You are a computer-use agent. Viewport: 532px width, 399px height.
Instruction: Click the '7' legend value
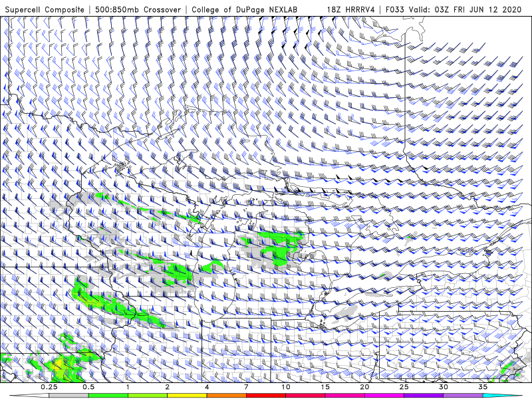click(246, 387)
